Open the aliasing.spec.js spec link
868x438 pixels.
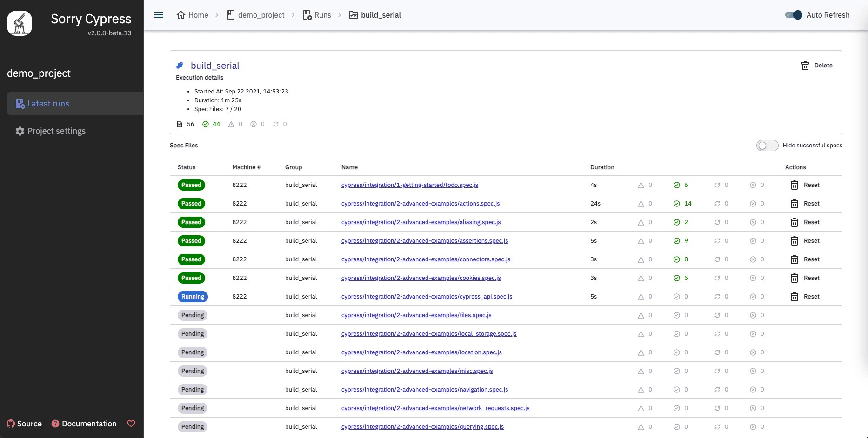421,222
